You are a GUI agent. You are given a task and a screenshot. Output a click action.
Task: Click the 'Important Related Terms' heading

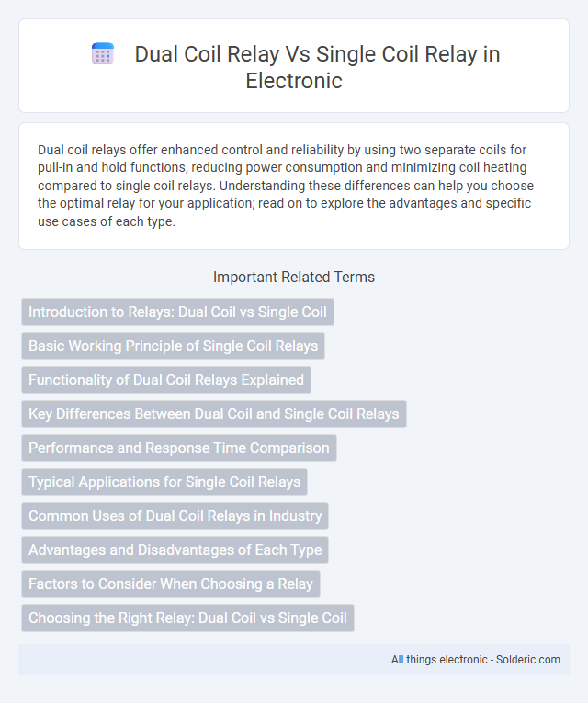pos(294,278)
